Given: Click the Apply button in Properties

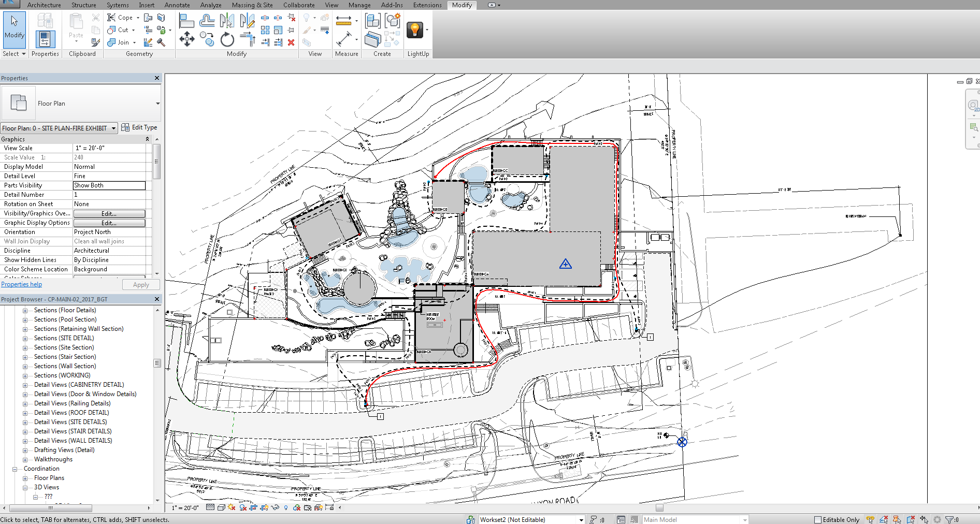Looking at the screenshot, I should tap(141, 285).
